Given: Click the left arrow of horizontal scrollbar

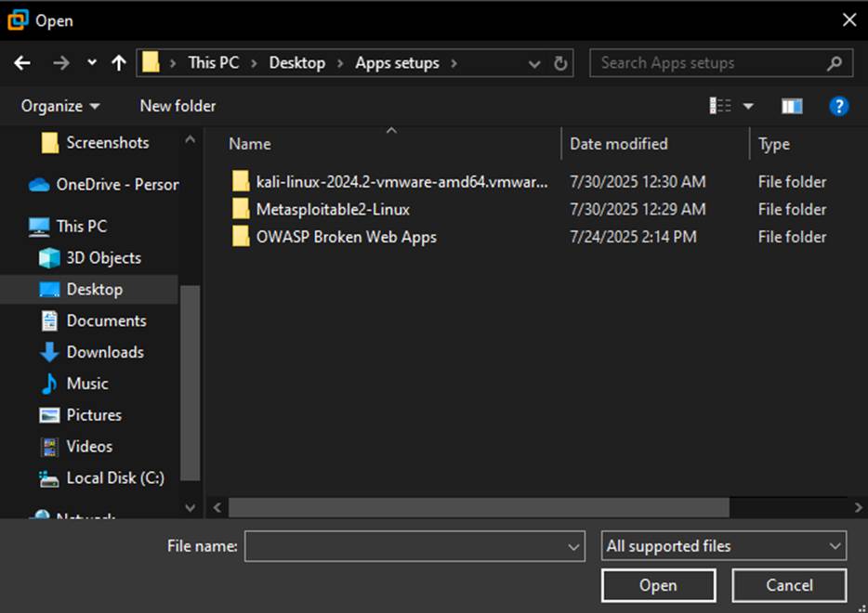Looking at the screenshot, I should [x=217, y=507].
